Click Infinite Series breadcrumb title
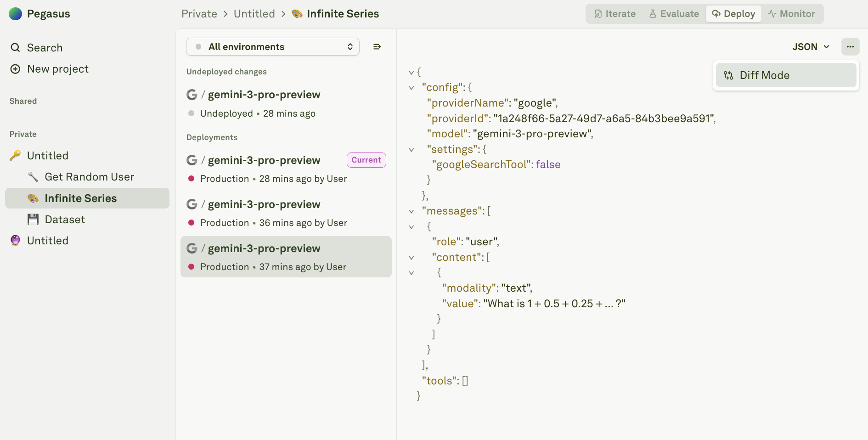The image size is (868, 440). pos(343,14)
